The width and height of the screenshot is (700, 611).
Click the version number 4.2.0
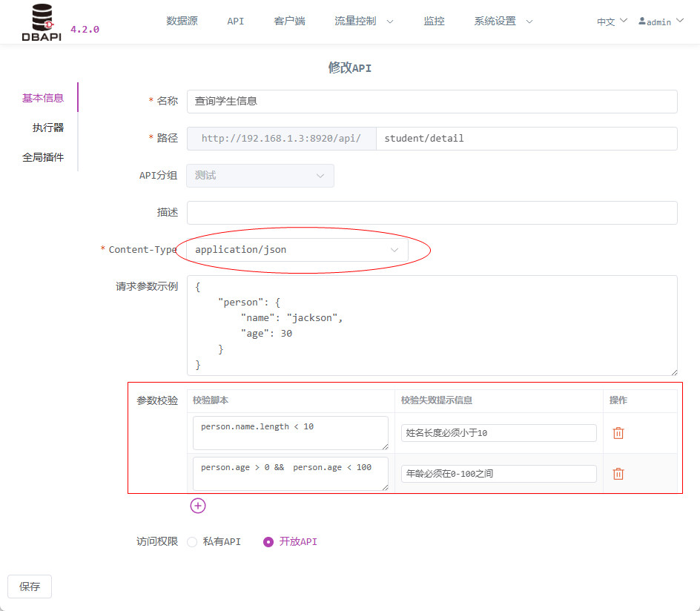click(85, 30)
